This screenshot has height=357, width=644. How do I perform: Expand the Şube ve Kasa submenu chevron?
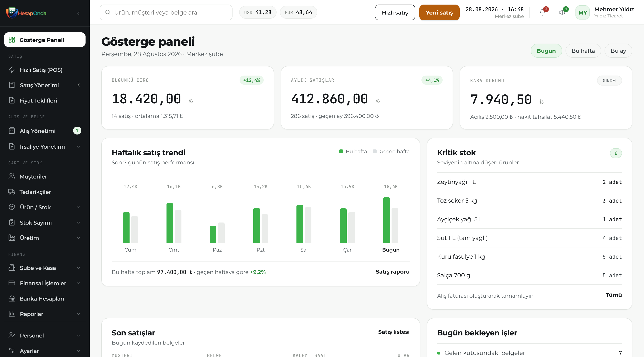pyautogui.click(x=78, y=268)
